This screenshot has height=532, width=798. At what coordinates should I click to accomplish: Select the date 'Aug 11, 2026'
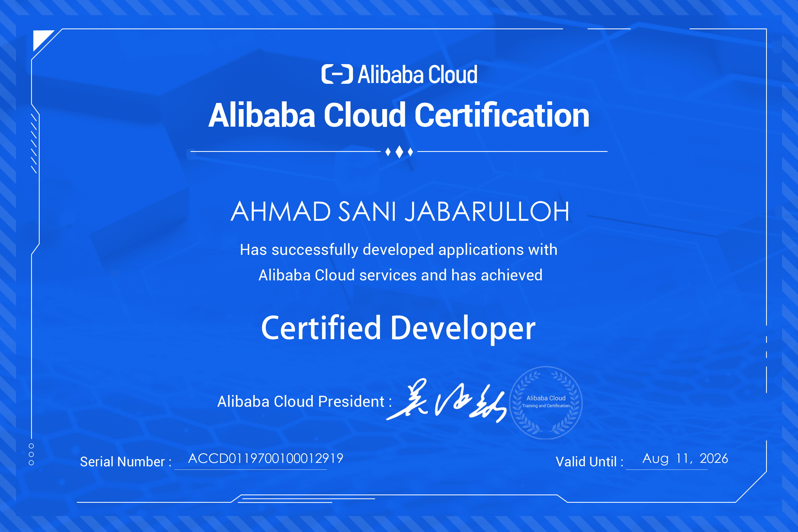click(x=685, y=459)
